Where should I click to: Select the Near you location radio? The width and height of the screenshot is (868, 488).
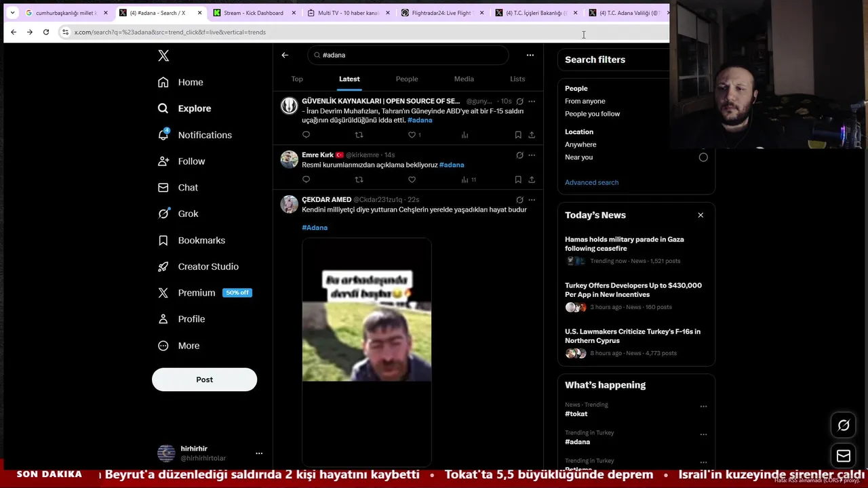pyautogui.click(x=703, y=157)
